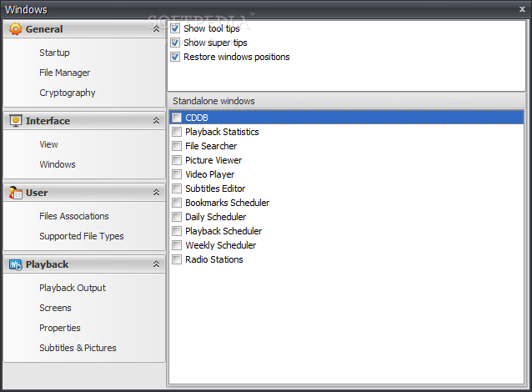532x392 pixels.
Task: Collapse the Playback section chevron
Action: 156,264
